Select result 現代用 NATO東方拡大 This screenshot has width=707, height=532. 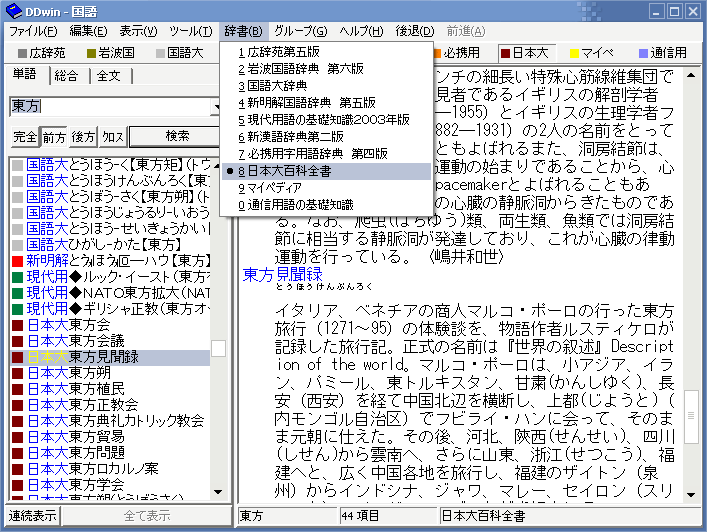pyautogui.click(x=110, y=293)
